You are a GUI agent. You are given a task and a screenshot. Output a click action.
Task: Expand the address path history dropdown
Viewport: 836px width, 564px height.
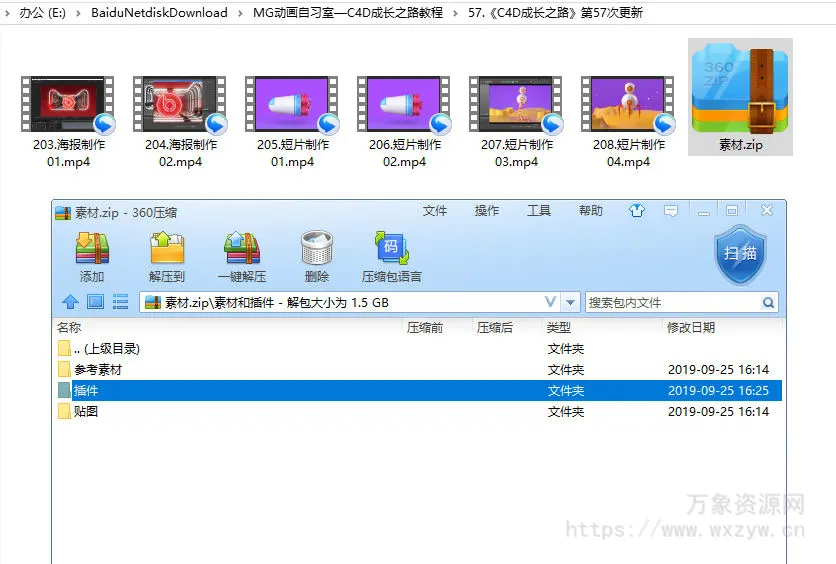[x=571, y=302]
